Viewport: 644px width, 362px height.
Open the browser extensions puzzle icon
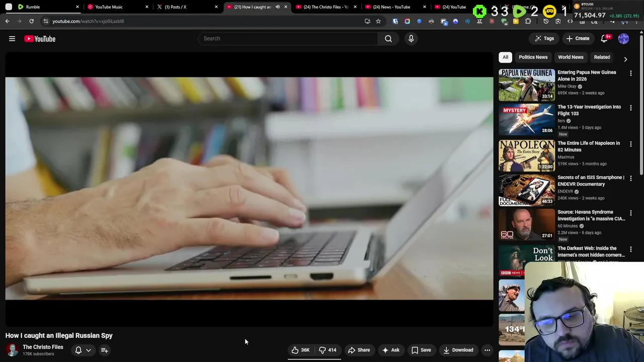click(x=528, y=21)
